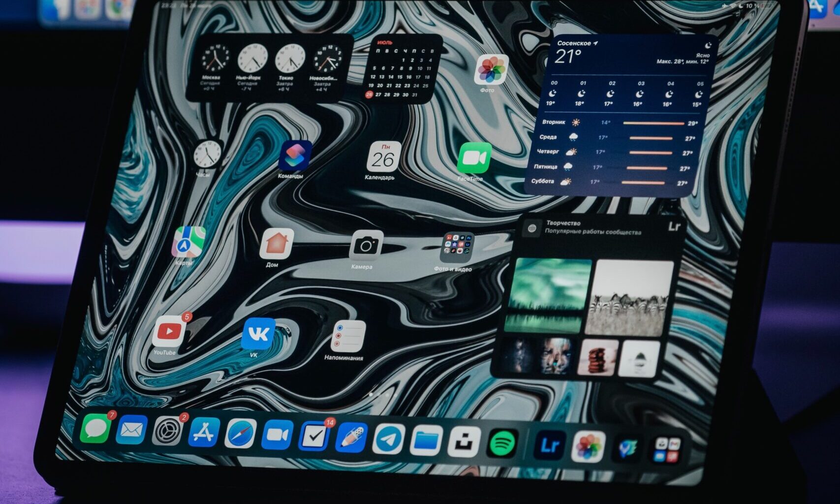Open the Часы clock app

207,155
